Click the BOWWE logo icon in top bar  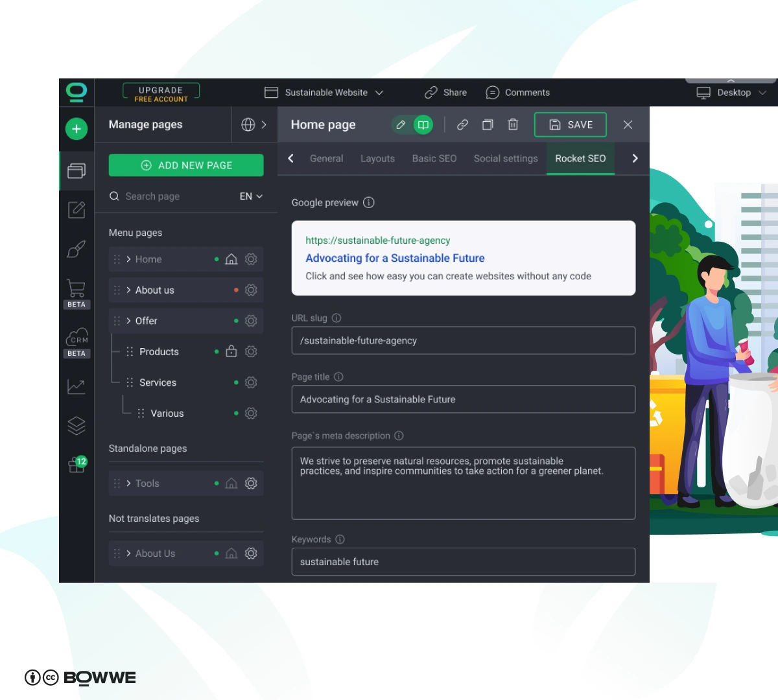click(x=77, y=93)
